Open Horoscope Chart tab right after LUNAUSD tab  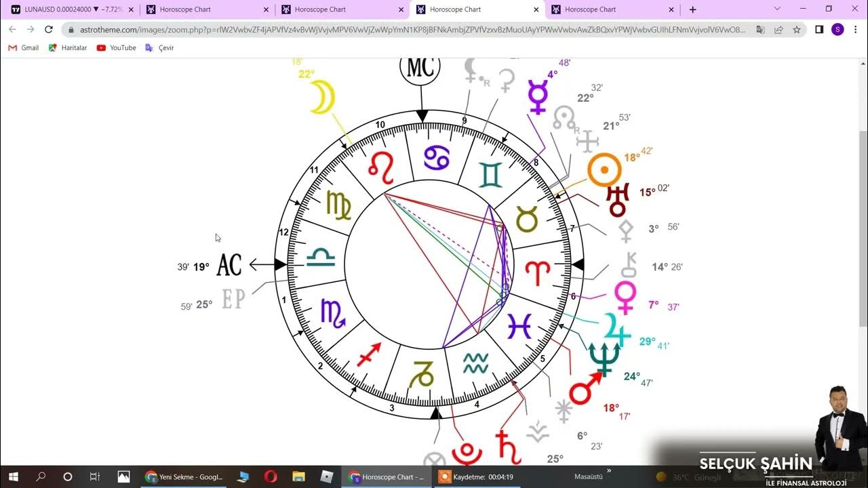pos(208,9)
